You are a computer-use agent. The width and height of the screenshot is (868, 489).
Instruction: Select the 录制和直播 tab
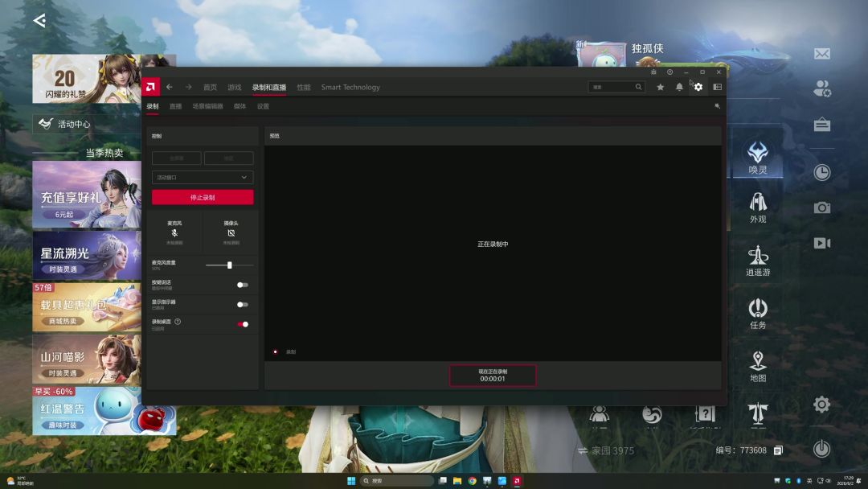(269, 87)
